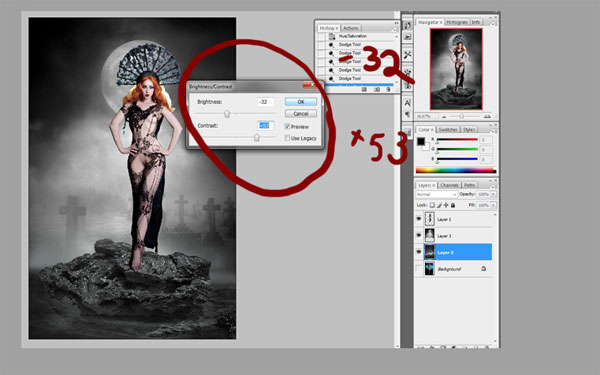Image resolution: width=600 pixels, height=375 pixels.
Task: Click the foreground color swatch
Action: click(421, 141)
